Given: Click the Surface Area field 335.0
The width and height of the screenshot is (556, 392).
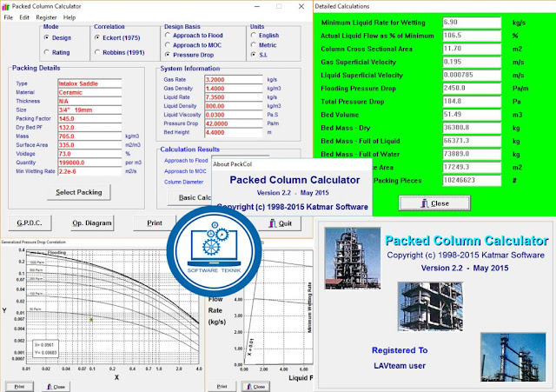Looking at the screenshot, I should (89, 145).
